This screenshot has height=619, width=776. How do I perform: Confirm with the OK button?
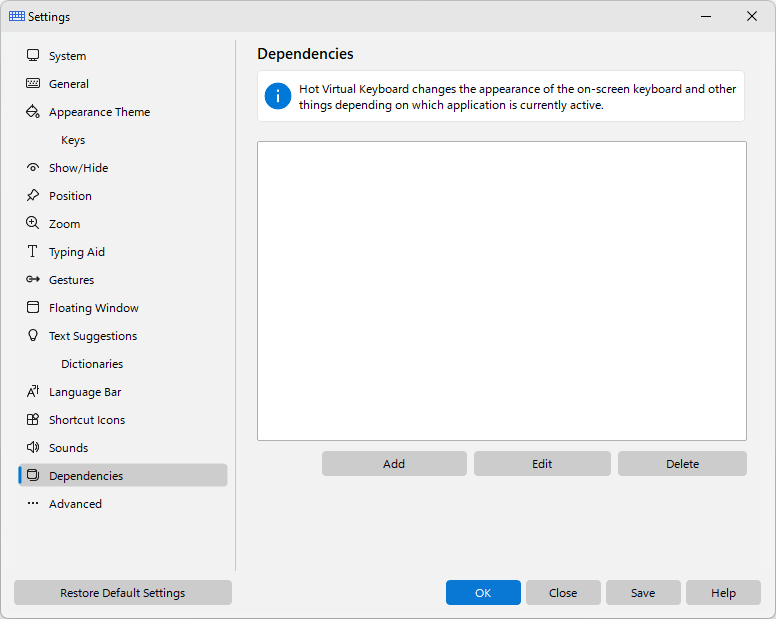pos(483,593)
